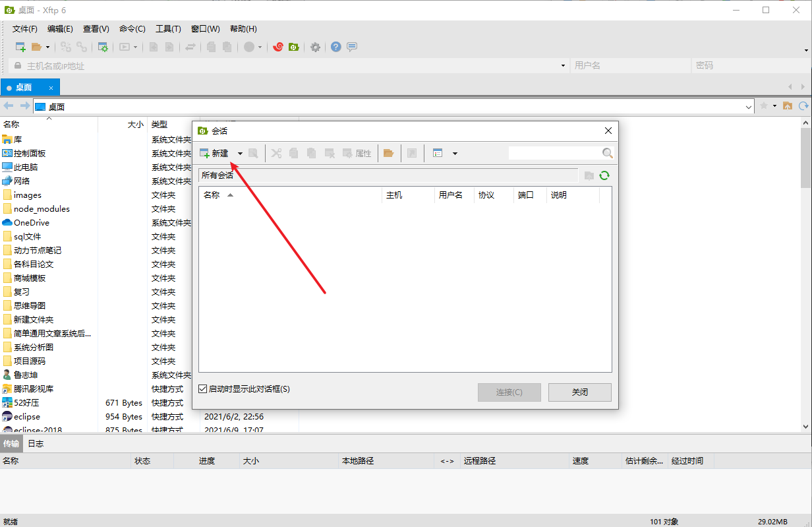Refresh the sessions list with green arrows icon
This screenshot has height=527, width=812.
pos(604,175)
